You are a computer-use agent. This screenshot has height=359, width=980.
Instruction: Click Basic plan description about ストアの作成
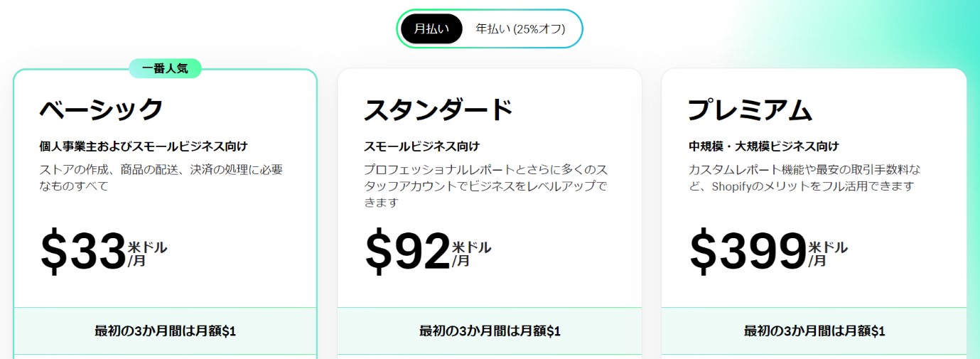coord(161,178)
